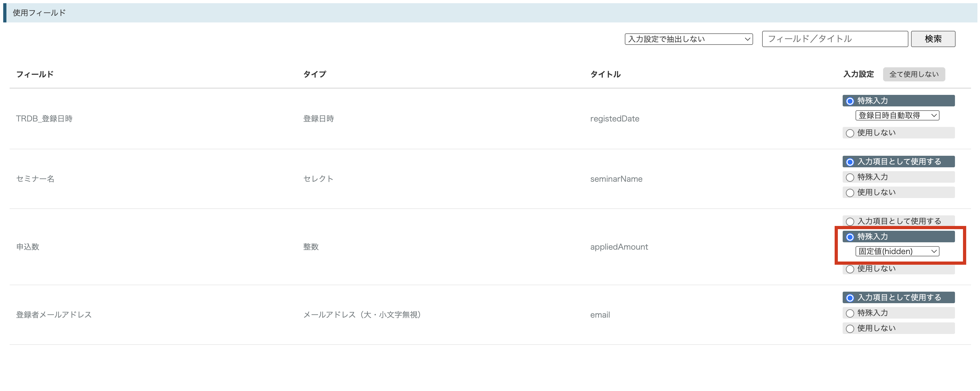Select 使用しない radio for TRDB_登録日時
Screen dimensions: 980x391
(x=850, y=133)
